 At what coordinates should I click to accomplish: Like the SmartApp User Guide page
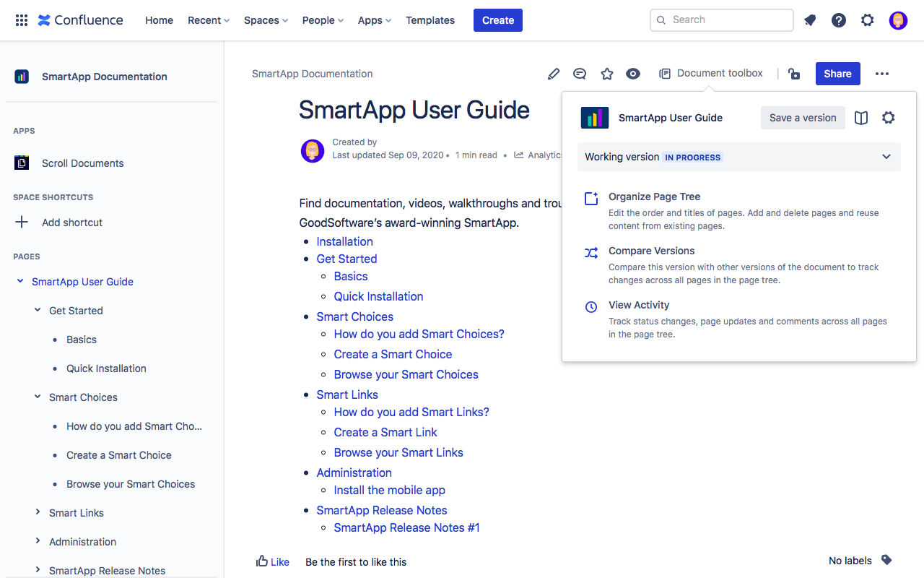[x=272, y=561]
